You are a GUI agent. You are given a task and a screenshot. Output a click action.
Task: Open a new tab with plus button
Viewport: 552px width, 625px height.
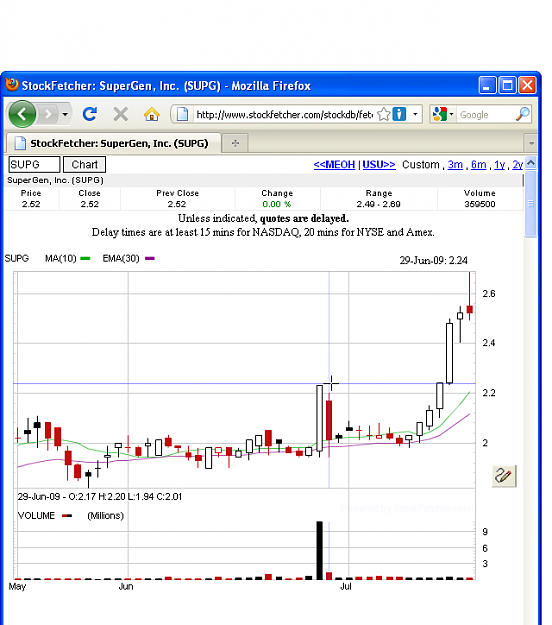click(235, 143)
